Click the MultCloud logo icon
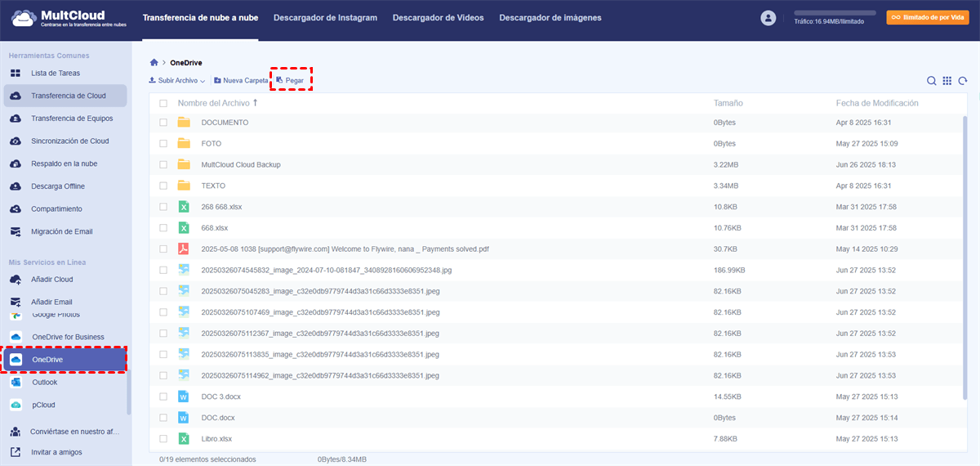Viewport: 980px width, 466px height. coord(24,17)
